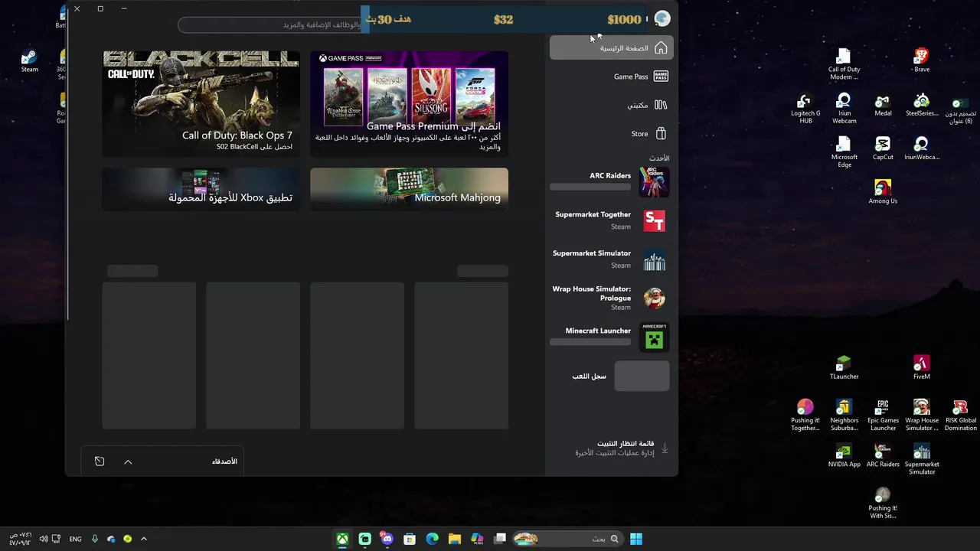Select Logitech G HUB desktop icon

805,109
